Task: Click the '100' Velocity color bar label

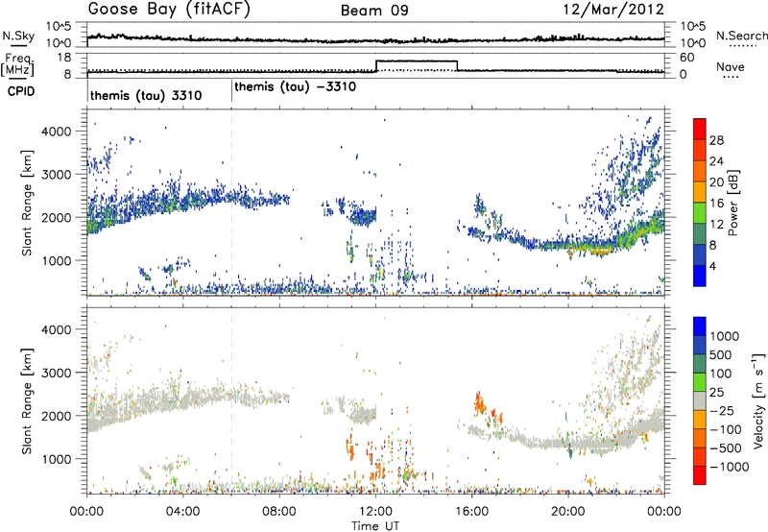Action: (x=721, y=374)
